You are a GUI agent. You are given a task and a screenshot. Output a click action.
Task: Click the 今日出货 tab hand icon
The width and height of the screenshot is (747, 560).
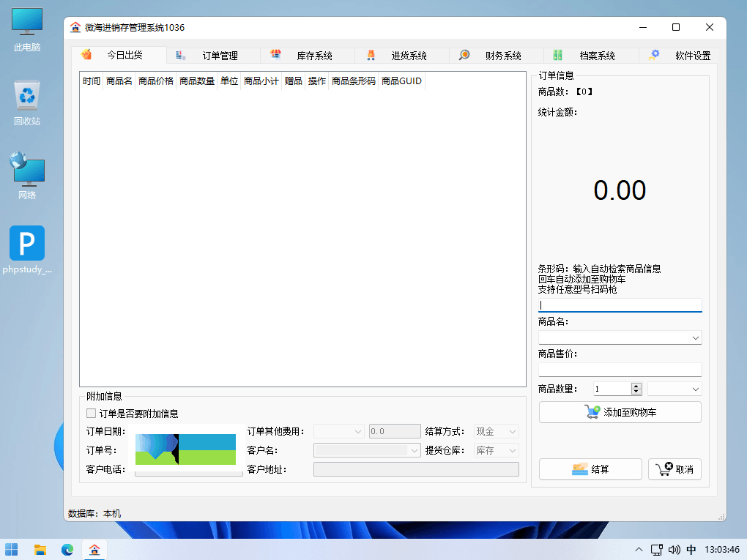click(87, 55)
